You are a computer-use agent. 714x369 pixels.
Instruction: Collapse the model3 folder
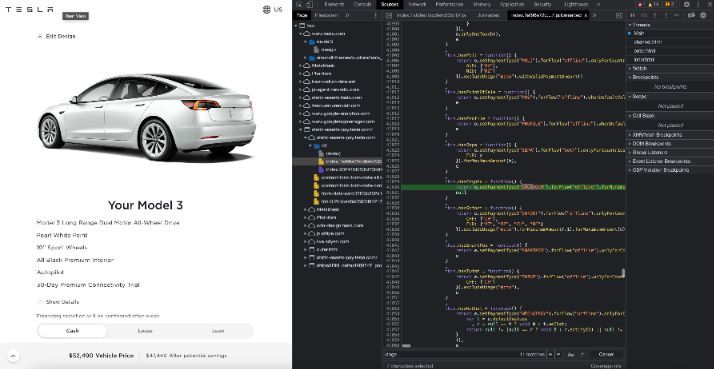(306, 42)
